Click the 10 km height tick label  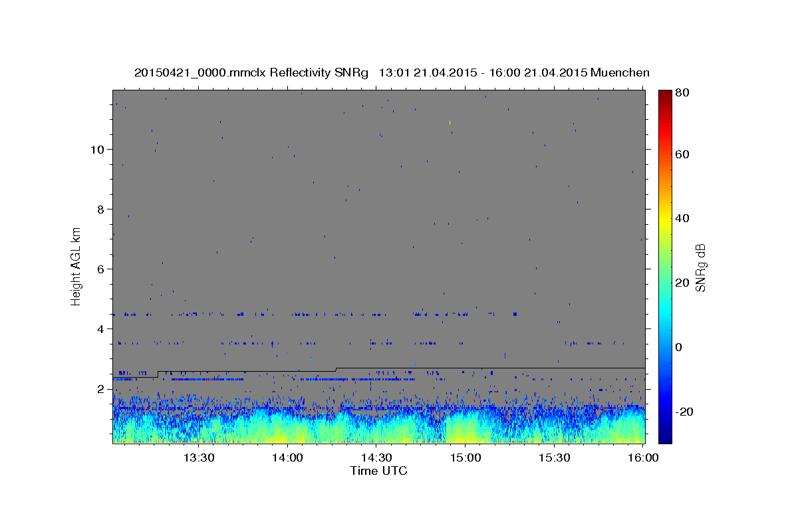point(96,149)
